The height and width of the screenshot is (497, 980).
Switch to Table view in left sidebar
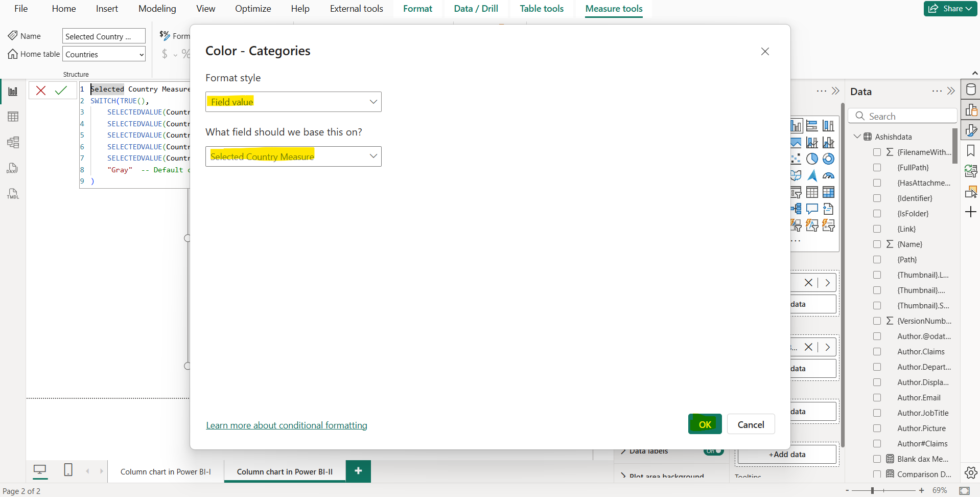(13, 117)
